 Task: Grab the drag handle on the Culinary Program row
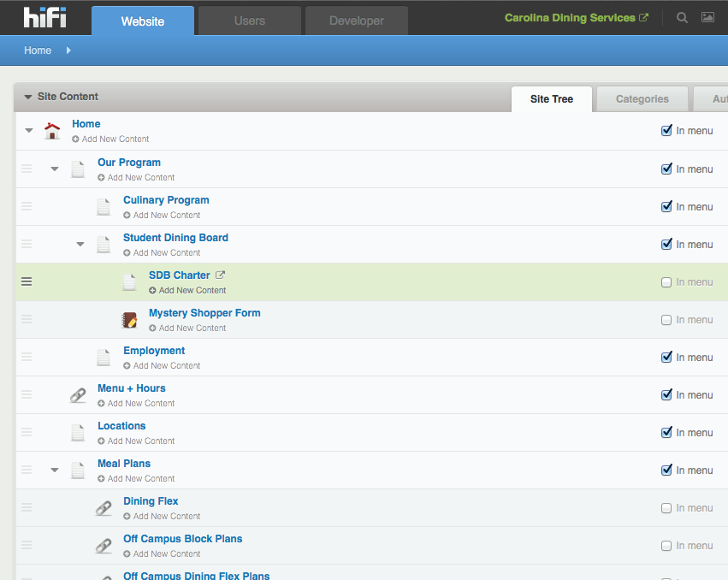coord(27,207)
